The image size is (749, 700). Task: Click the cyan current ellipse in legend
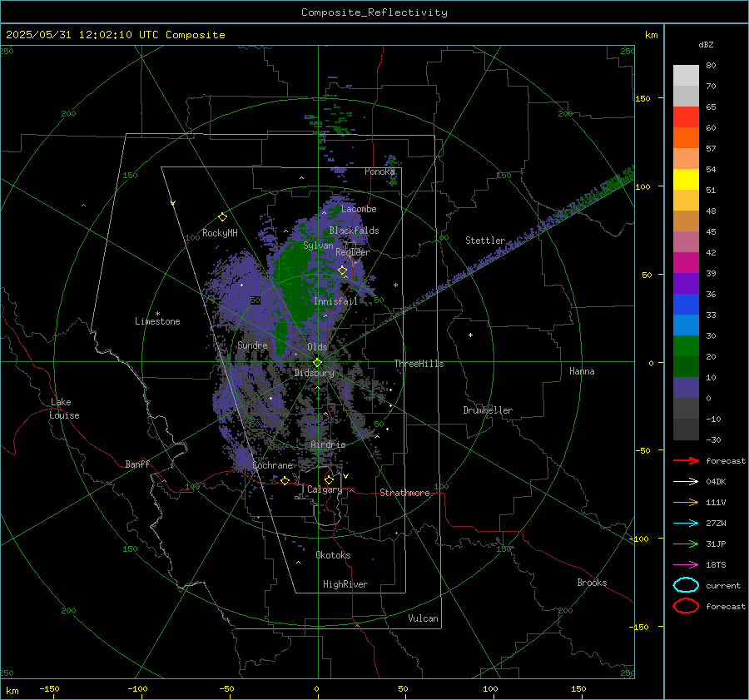[x=686, y=585]
